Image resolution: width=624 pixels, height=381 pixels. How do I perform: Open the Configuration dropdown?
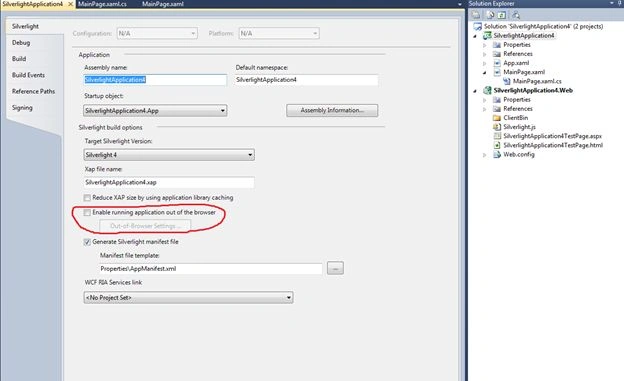(x=193, y=33)
